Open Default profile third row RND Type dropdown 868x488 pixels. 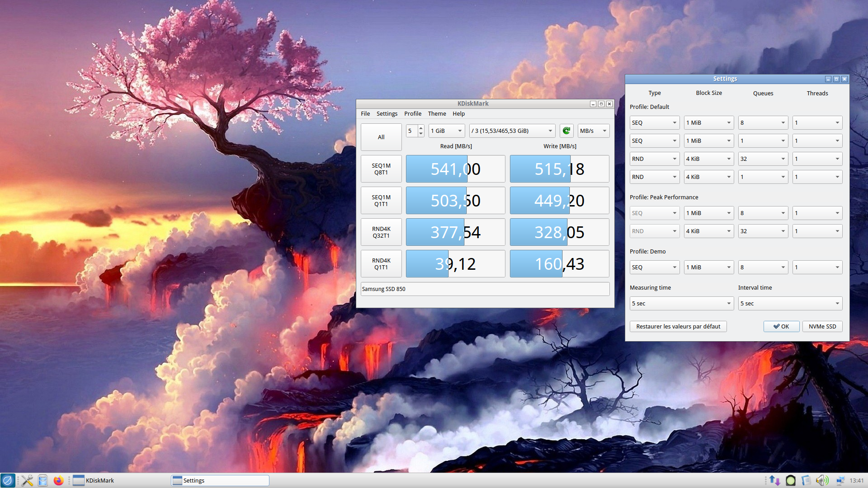[x=655, y=159]
